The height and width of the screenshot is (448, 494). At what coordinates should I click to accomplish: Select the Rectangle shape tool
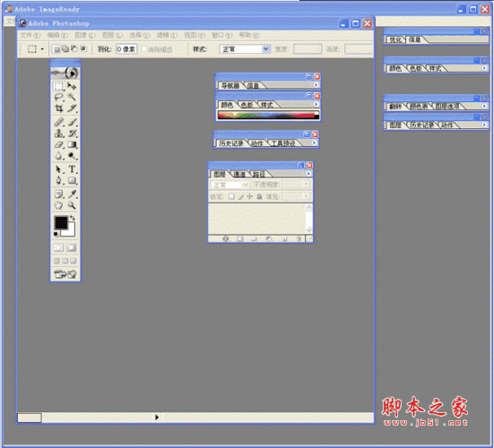coord(72,181)
